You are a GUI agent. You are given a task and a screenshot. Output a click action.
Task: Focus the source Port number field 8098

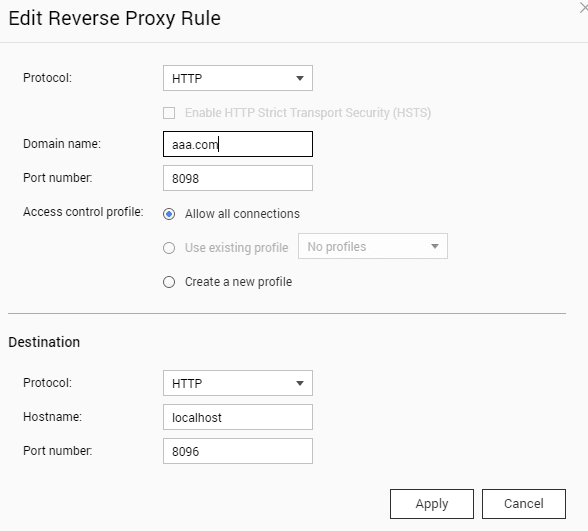(238, 178)
